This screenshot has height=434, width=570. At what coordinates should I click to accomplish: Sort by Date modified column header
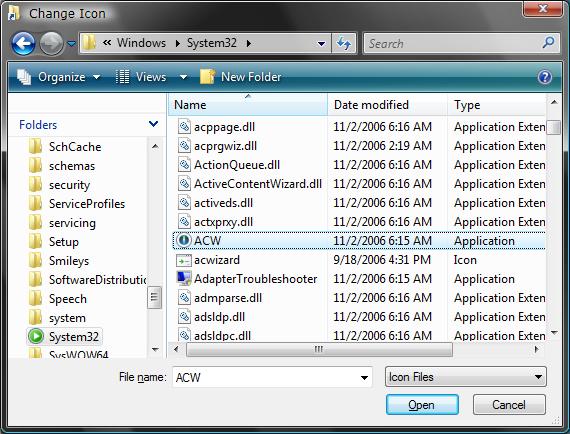(x=388, y=105)
